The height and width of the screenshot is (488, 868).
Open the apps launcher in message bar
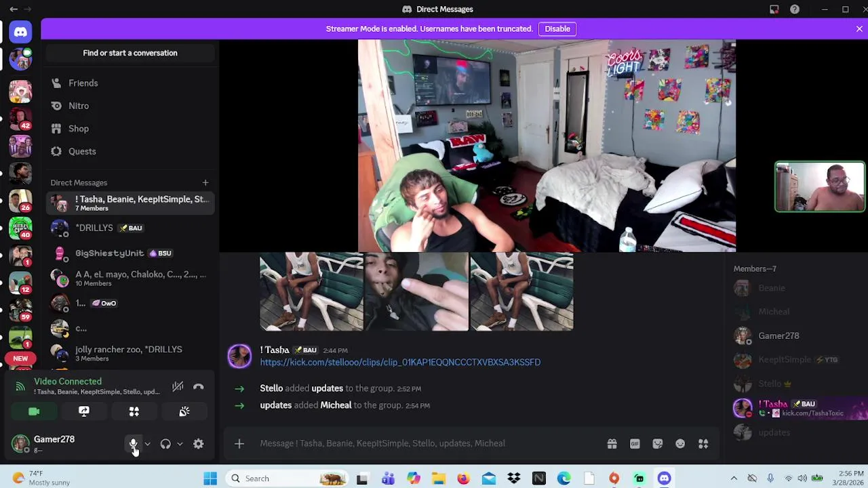[703, 443]
